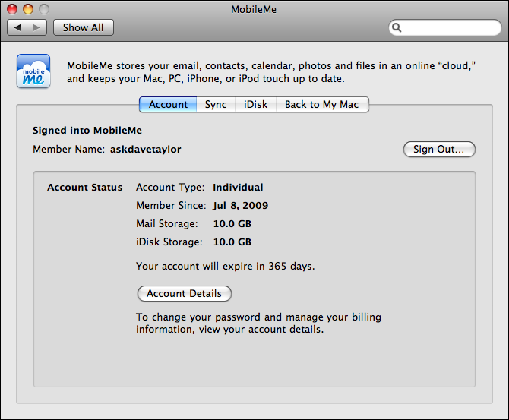Open the Back to My Mac tab
Viewport: 509px width, 420px height.
click(322, 104)
